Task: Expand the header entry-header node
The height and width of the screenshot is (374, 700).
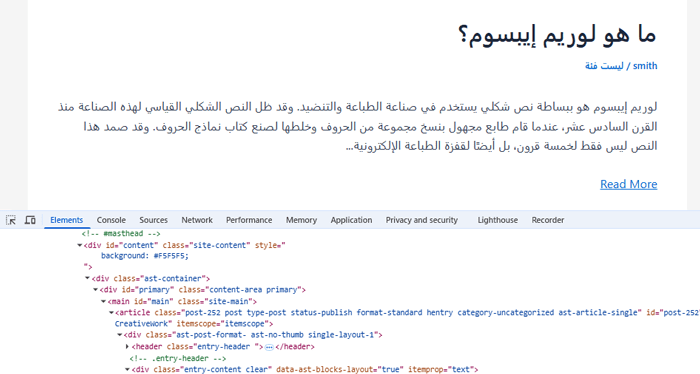Action: pyautogui.click(x=127, y=346)
